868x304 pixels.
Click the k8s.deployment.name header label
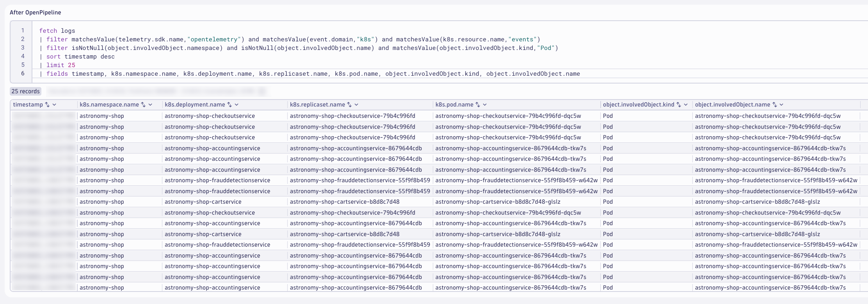(x=195, y=105)
